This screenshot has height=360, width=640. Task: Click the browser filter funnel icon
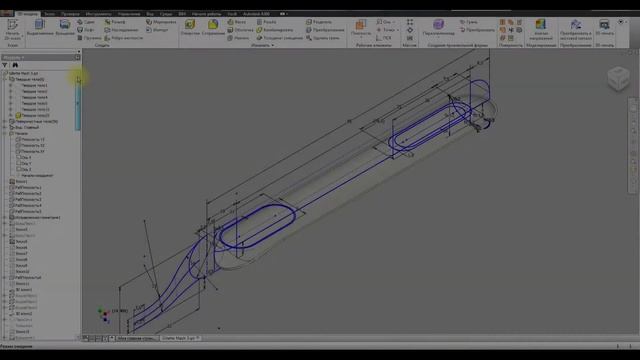pyautogui.click(x=5, y=65)
